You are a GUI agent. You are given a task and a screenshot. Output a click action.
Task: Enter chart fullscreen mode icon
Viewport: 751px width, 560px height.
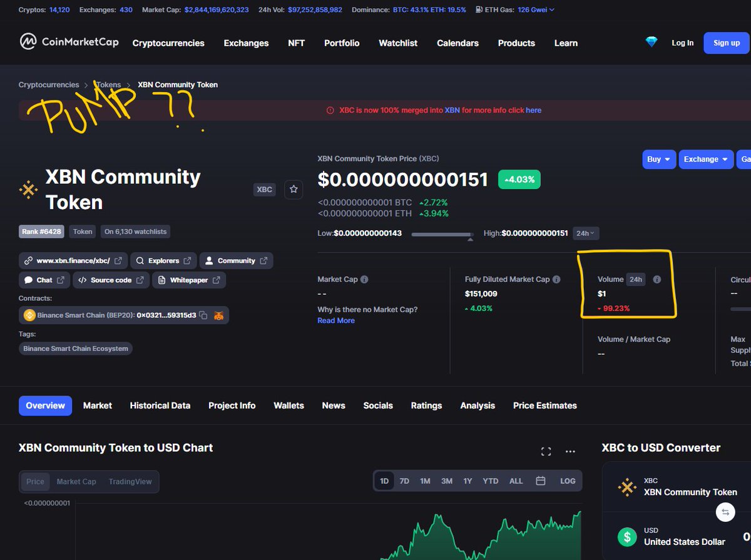click(x=546, y=451)
